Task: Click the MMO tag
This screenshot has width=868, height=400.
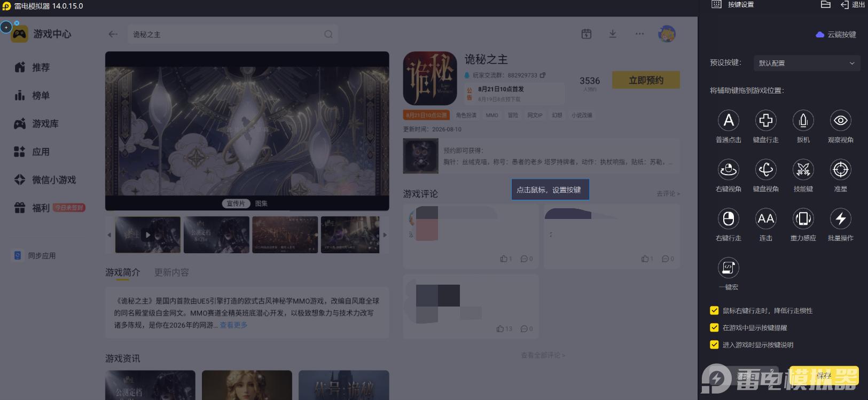Action: pos(492,115)
